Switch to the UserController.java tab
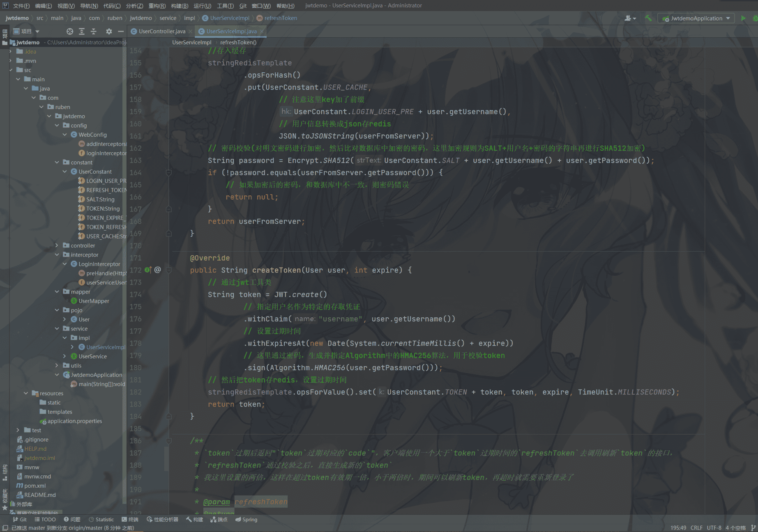This screenshot has width=758, height=532. 161,31
